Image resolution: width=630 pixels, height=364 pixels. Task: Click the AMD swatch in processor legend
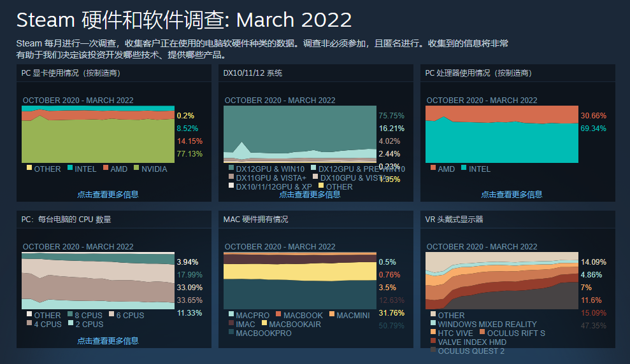(x=433, y=168)
